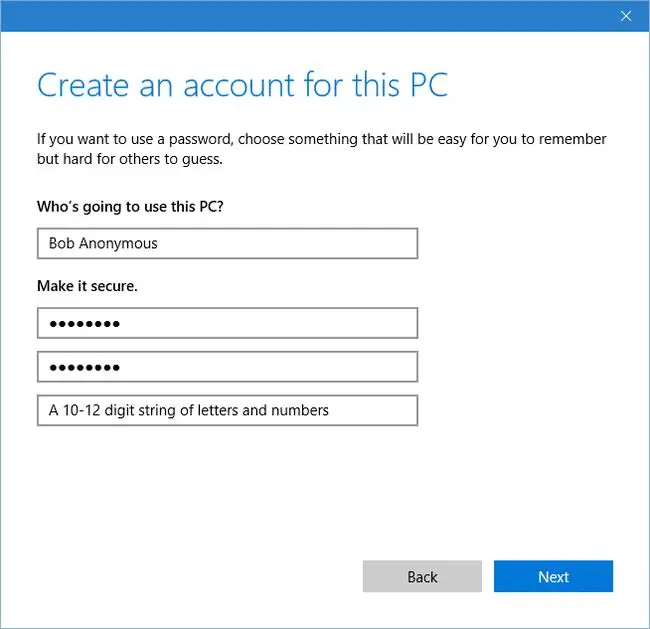Go back with the Back button
Viewport: 650px width, 629px height.
pyautogui.click(x=422, y=576)
